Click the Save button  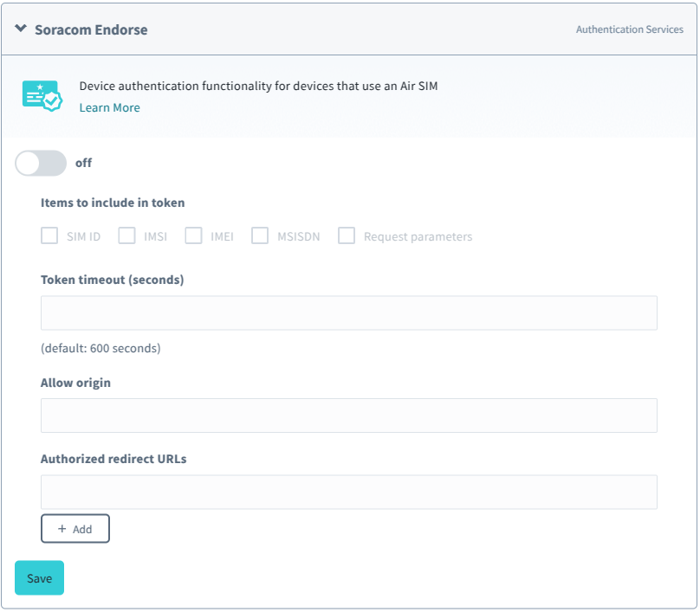(x=39, y=578)
